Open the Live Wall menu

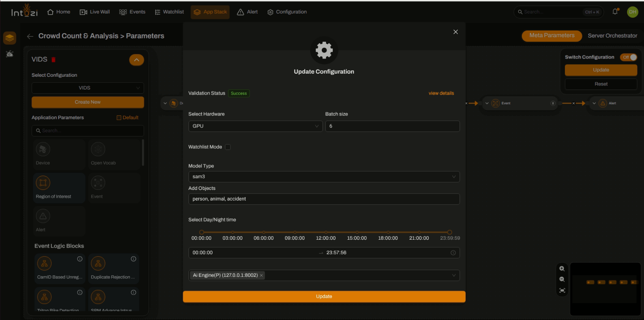point(95,12)
